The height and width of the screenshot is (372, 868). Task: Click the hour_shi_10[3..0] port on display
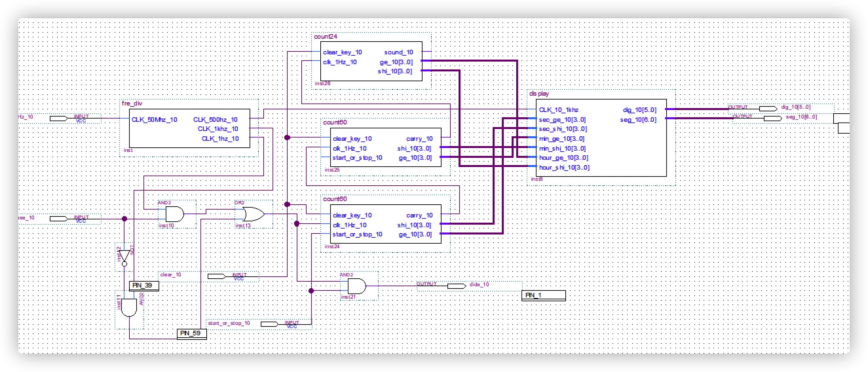[564, 167]
